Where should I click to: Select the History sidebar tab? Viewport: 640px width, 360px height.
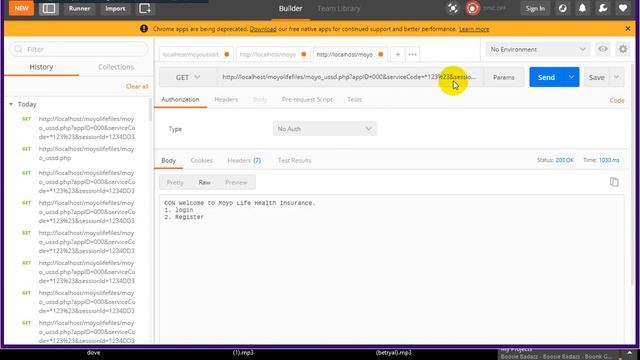pos(41,67)
